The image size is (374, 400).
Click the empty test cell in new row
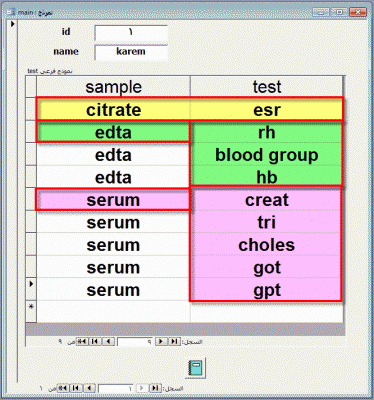coord(267,312)
